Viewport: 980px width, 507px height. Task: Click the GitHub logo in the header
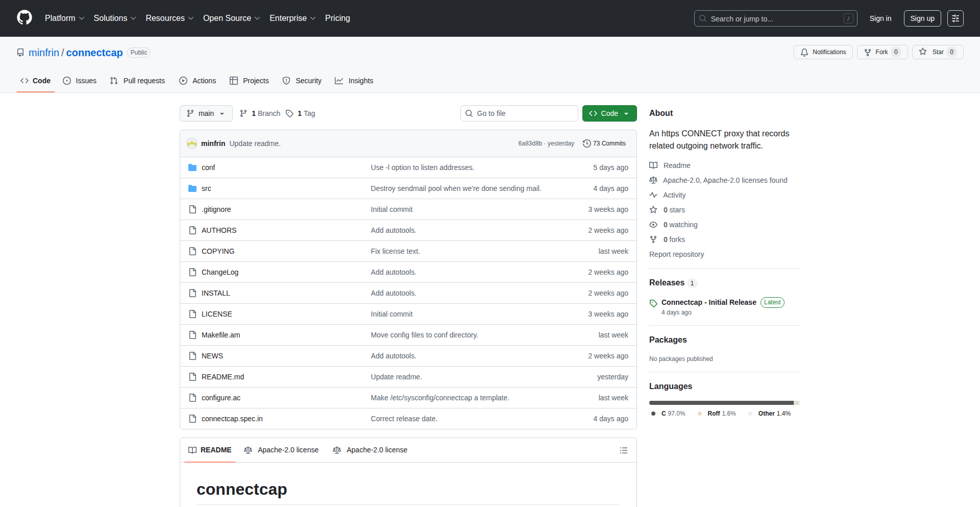24,18
